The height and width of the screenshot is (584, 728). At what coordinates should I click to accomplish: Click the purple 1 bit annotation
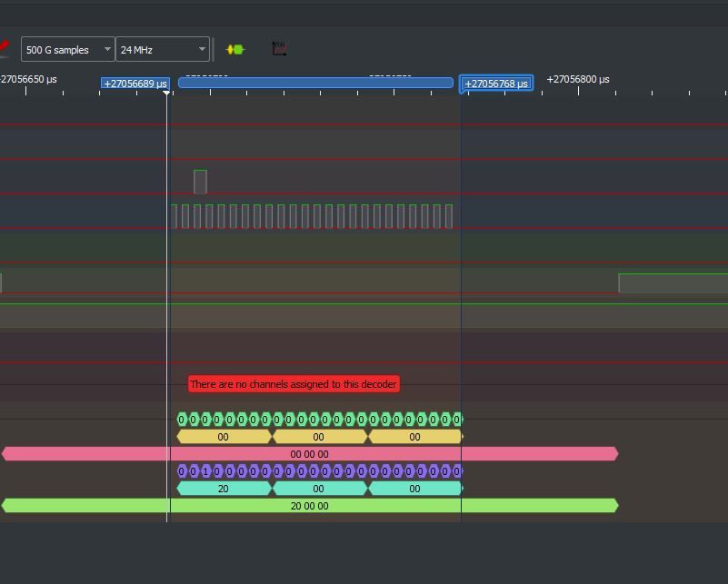tap(205, 471)
